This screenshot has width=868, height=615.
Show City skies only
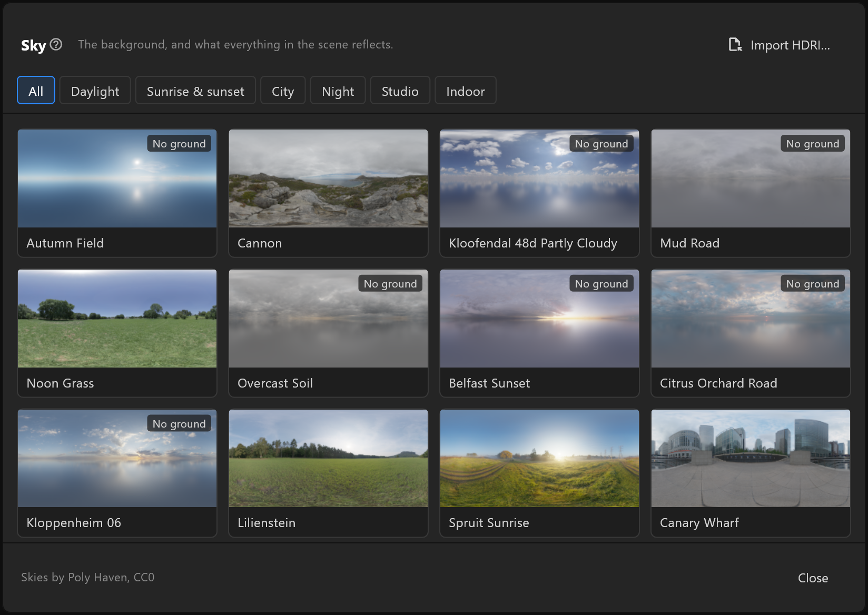pyautogui.click(x=283, y=91)
